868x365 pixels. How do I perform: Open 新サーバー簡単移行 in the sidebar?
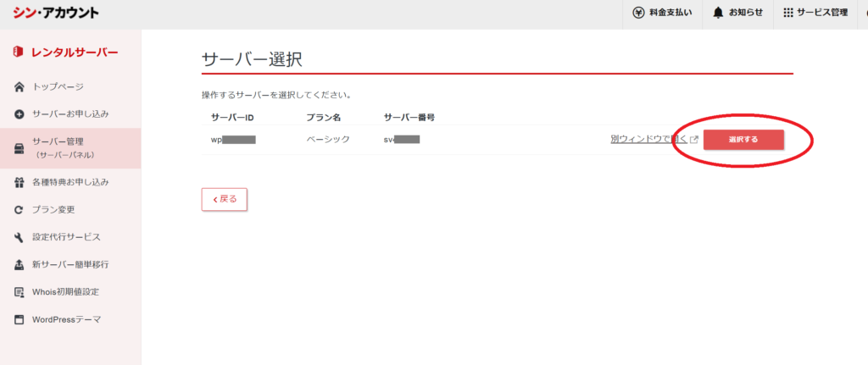tap(70, 264)
